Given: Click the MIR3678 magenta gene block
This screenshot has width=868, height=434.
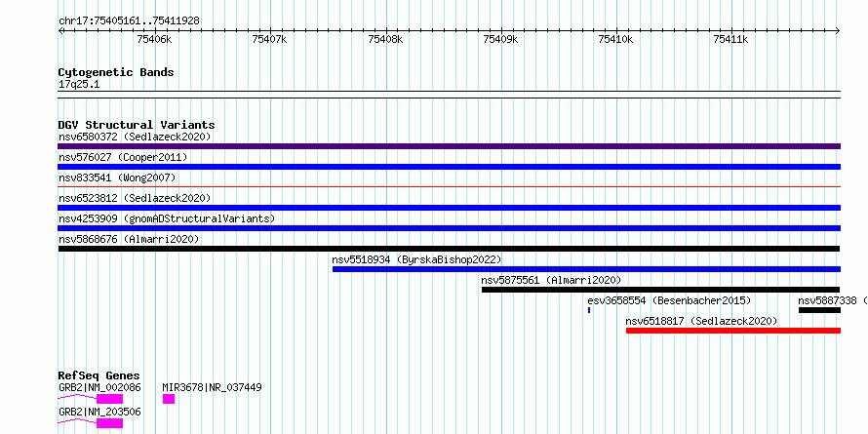Looking at the screenshot, I should click(x=169, y=399).
